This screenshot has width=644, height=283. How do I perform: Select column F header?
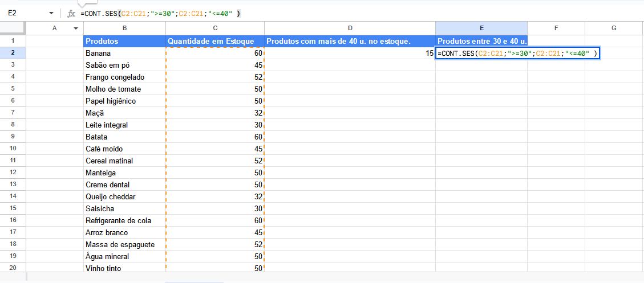pos(556,28)
